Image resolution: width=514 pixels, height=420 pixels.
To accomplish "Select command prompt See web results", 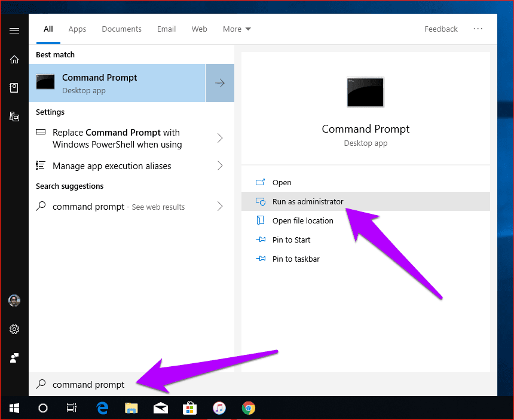I will pyautogui.click(x=131, y=206).
